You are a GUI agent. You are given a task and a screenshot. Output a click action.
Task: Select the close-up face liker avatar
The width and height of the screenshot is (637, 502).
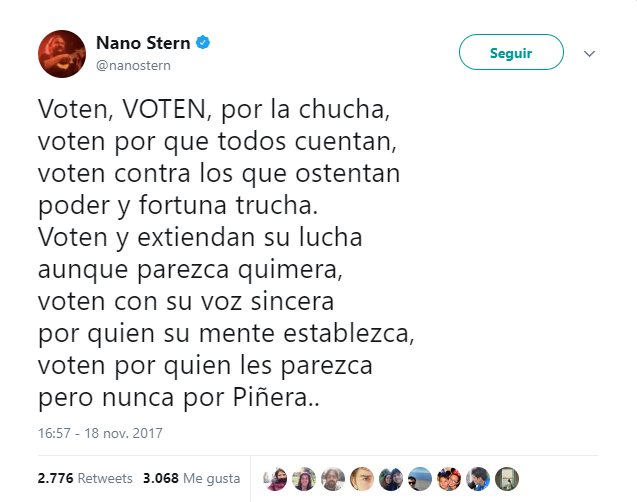click(x=362, y=478)
